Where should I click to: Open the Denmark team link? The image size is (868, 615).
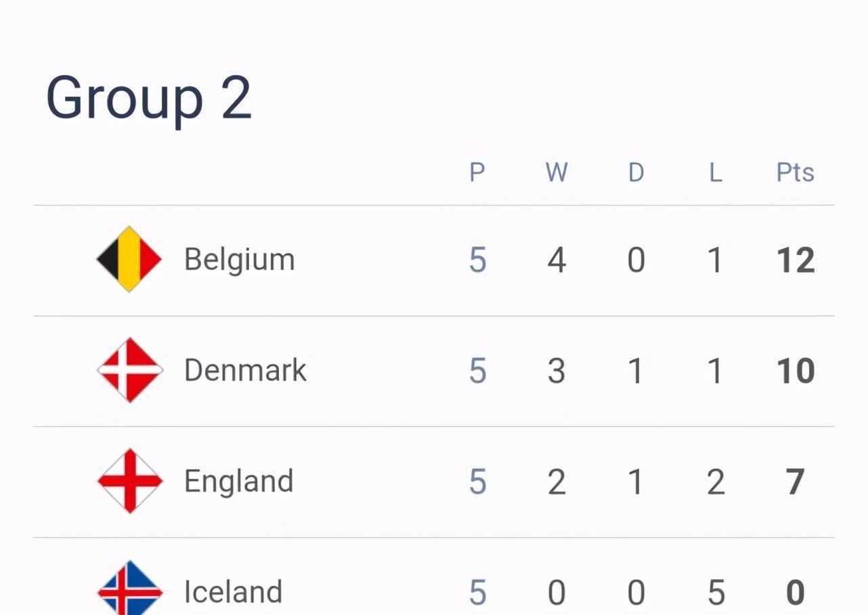245,370
